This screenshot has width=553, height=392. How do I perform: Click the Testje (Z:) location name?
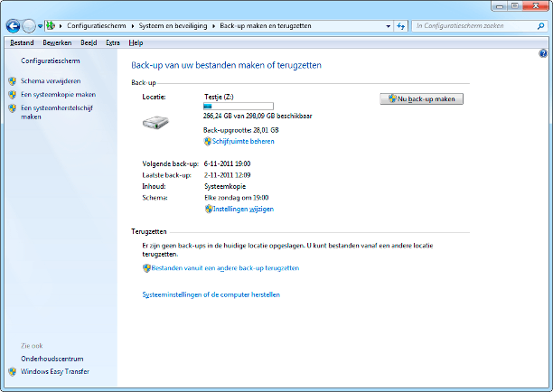219,97
